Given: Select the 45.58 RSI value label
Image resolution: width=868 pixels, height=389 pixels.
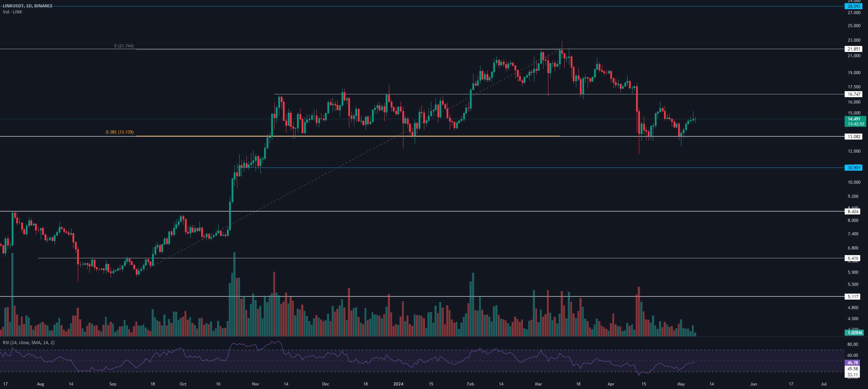Looking at the screenshot, I should [852, 369].
